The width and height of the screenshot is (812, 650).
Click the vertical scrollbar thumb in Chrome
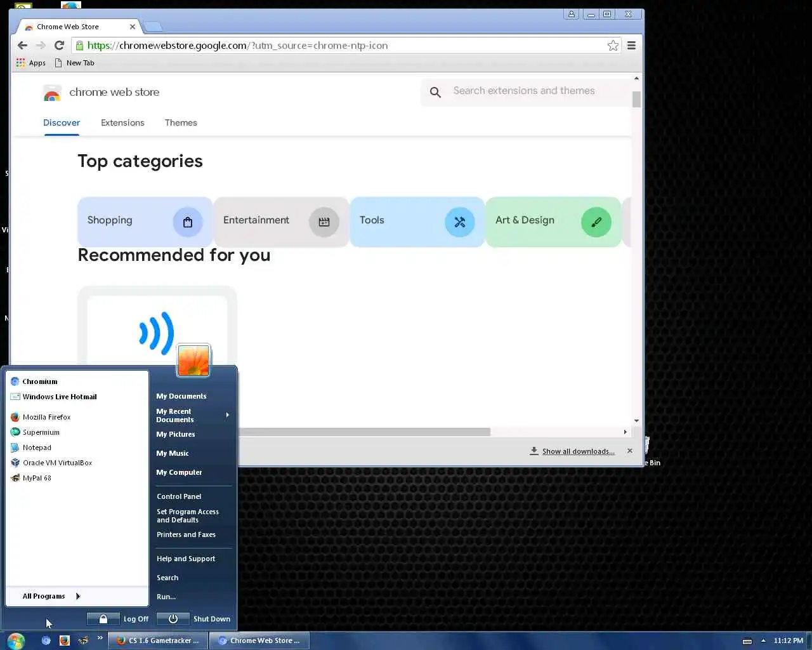point(636,99)
